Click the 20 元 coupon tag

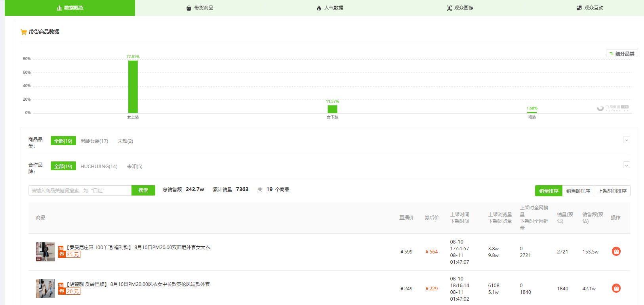coord(69,291)
